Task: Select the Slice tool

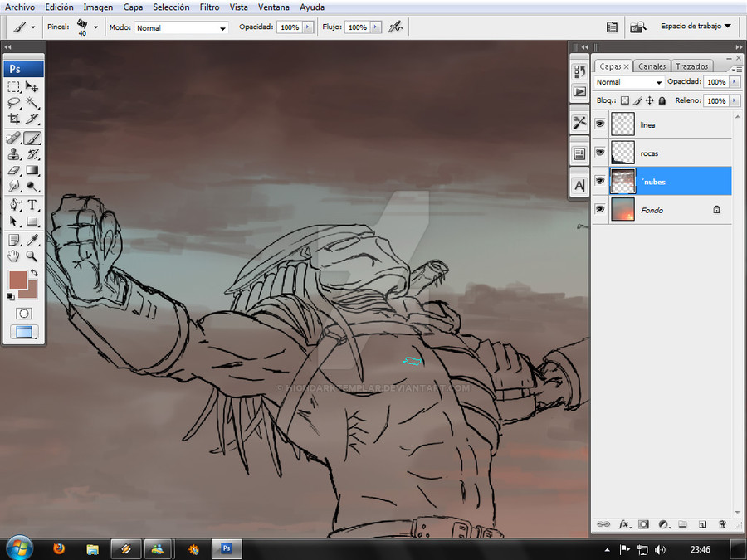Action: point(32,119)
